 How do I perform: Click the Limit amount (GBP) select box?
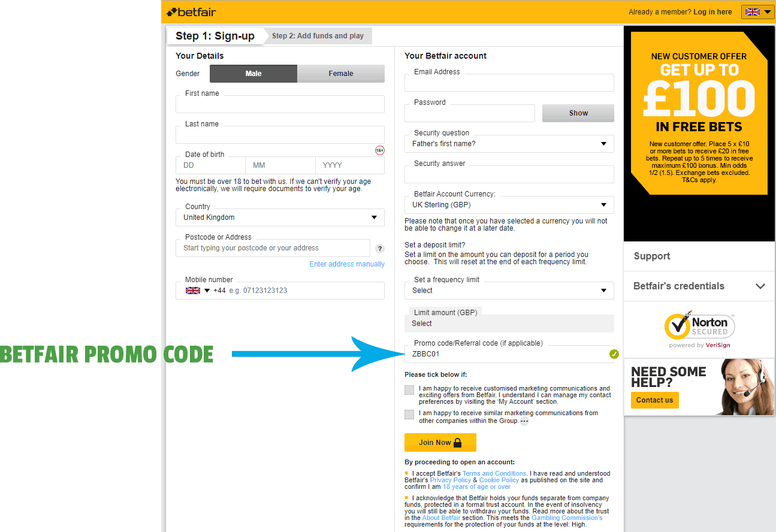pyautogui.click(x=509, y=324)
